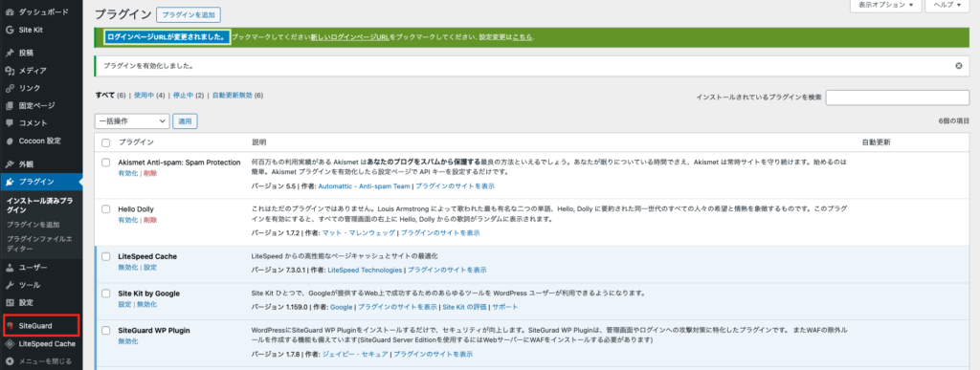Viewport: 980px width, 370px height.
Task: Toggle the select-all plugins checkbox in header
Action: (x=105, y=142)
